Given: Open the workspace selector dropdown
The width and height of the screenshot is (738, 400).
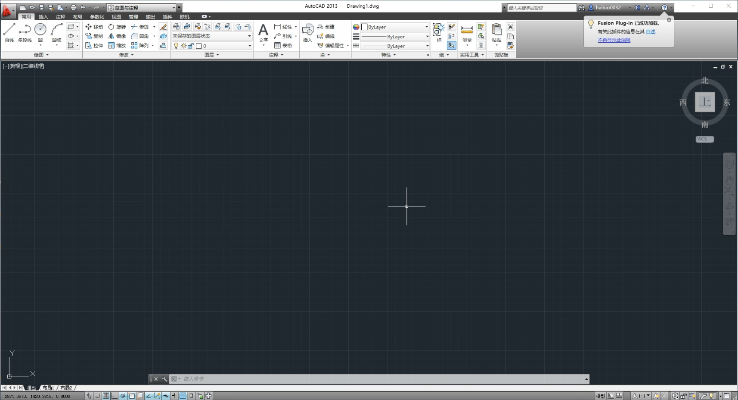Looking at the screenshot, I should (x=141, y=7).
